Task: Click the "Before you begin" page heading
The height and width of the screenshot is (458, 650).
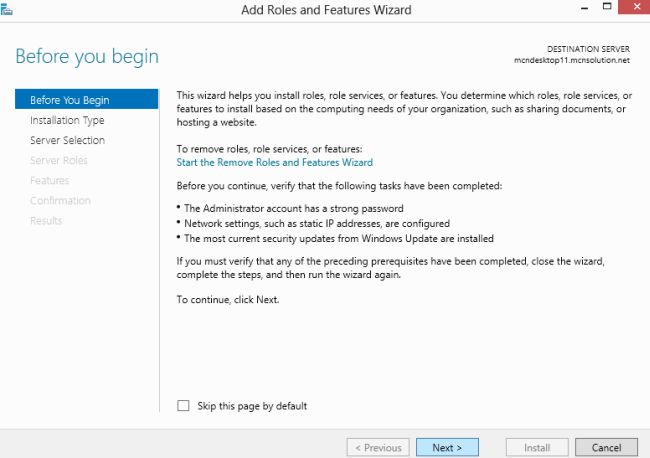Action: [x=87, y=55]
